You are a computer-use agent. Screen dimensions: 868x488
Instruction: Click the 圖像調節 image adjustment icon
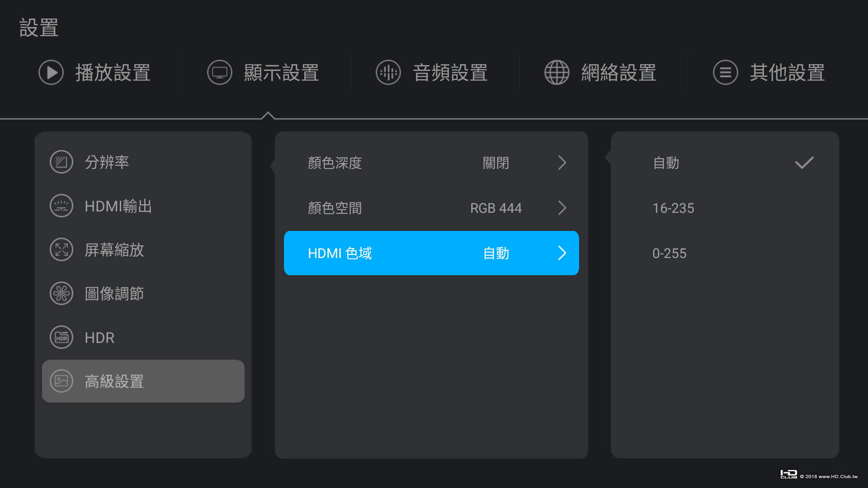61,294
